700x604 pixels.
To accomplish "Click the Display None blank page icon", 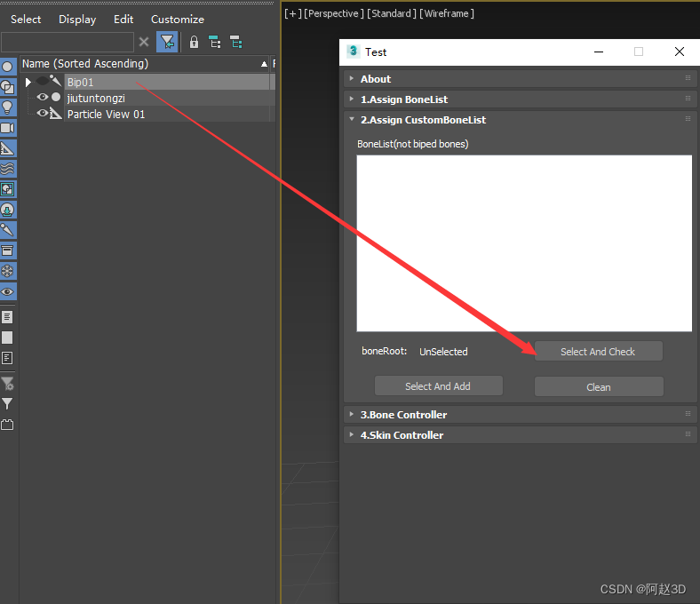I will pyautogui.click(x=8, y=338).
